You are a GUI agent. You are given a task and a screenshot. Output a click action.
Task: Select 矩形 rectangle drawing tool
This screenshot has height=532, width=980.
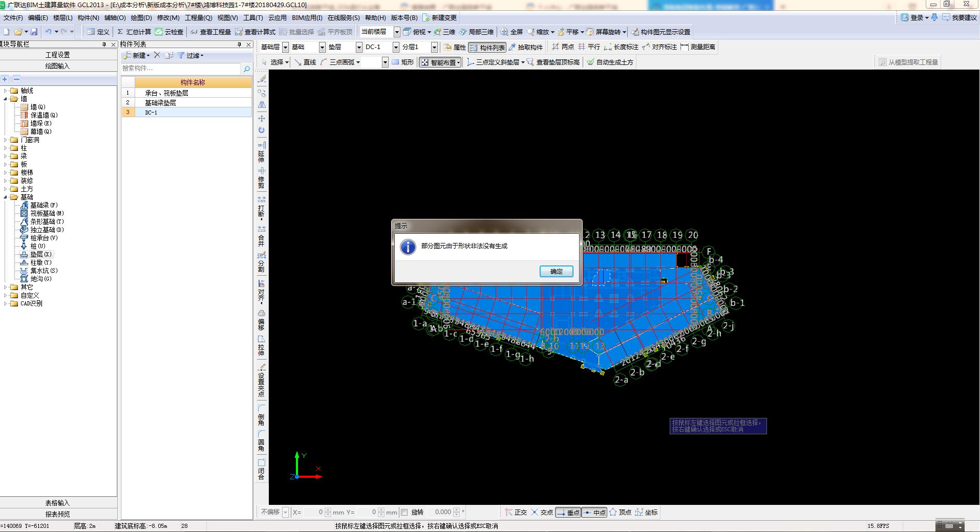(402, 62)
